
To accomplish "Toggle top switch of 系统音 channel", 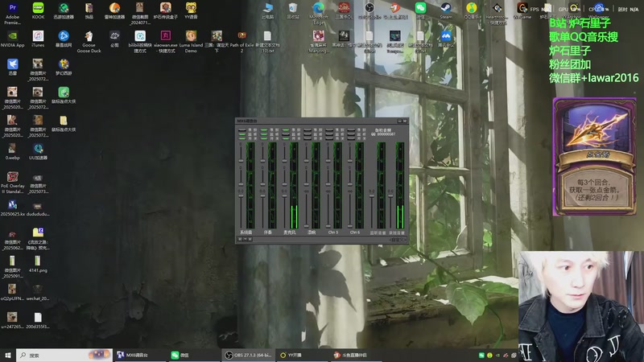I will coord(242,130).
